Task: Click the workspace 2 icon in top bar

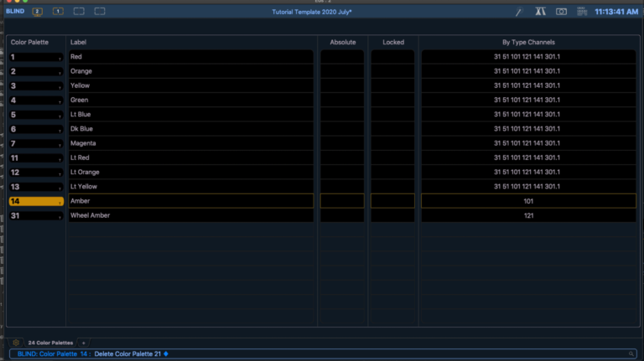Action: [38, 12]
